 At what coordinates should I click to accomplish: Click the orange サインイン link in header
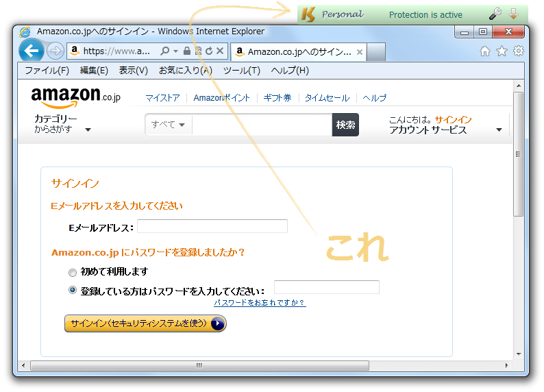tap(453, 120)
